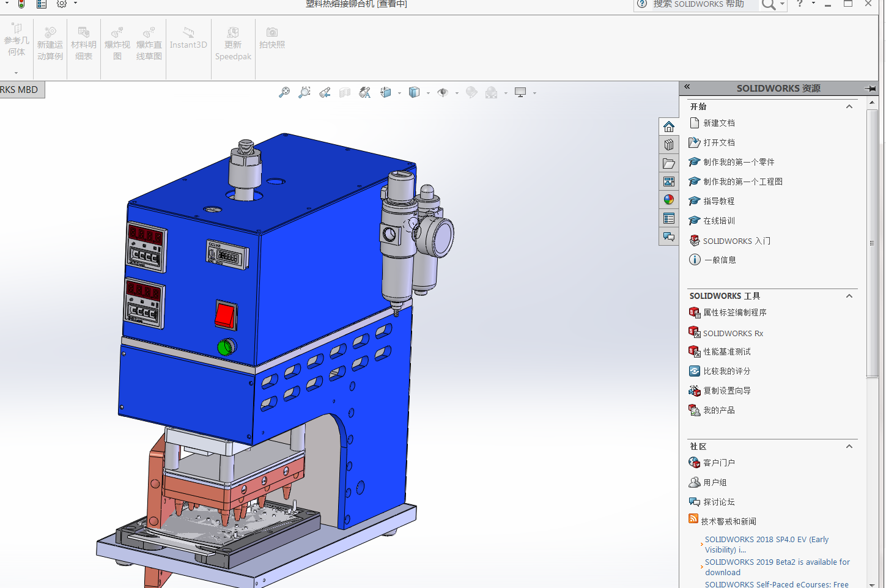Image resolution: width=886 pixels, height=588 pixels.
Task: Collapse the SOLIDWORKS 工具 section
Action: point(849,296)
